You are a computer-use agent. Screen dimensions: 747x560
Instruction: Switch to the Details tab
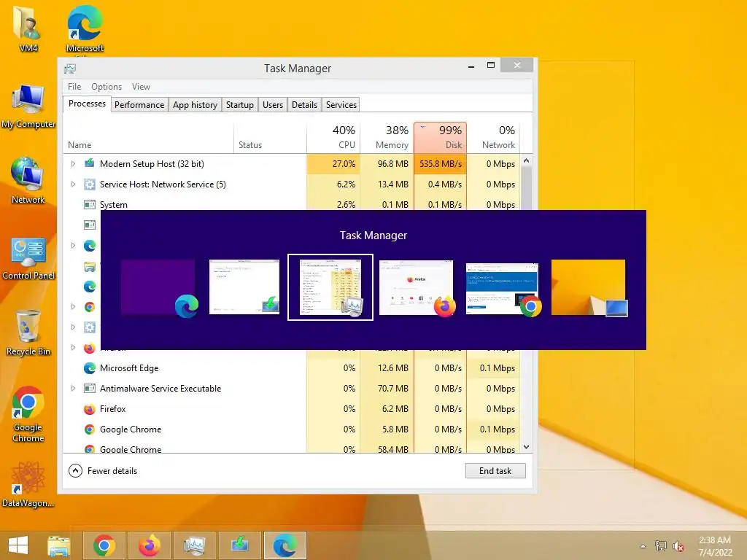(x=304, y=105)
